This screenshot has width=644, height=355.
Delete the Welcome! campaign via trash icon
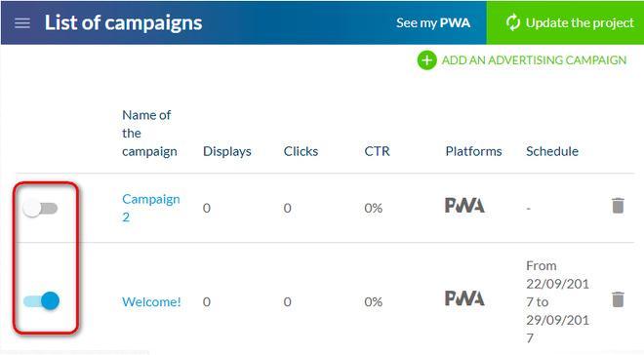(618, 299)
